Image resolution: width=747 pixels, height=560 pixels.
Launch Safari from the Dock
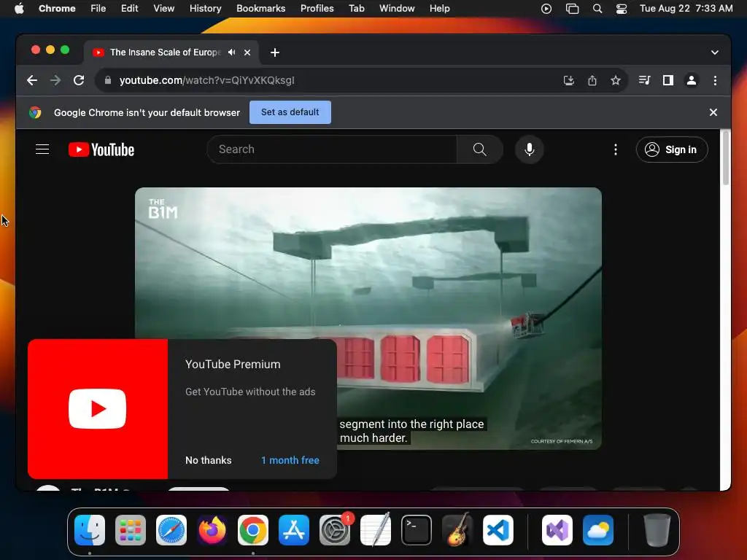pos(171,530)
